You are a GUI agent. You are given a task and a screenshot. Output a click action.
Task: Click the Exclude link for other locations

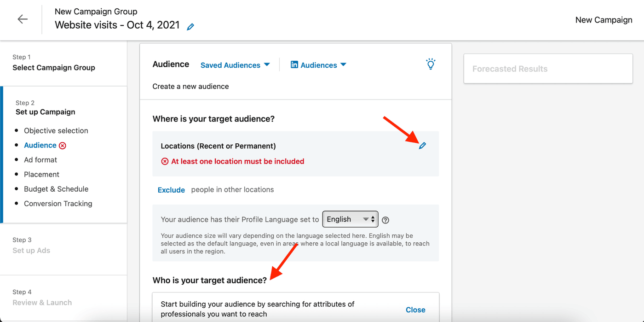(171, 189)
